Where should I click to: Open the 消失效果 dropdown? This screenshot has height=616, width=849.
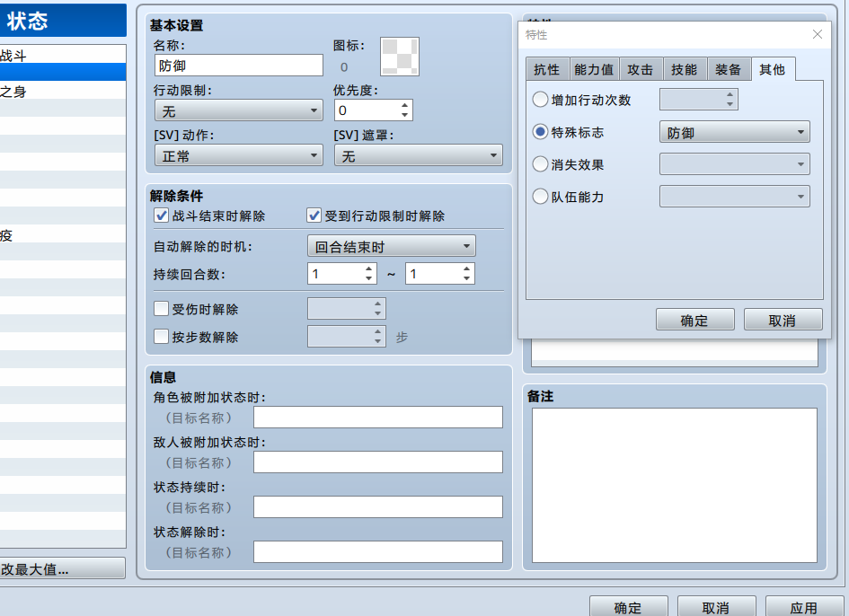[735, 164]
